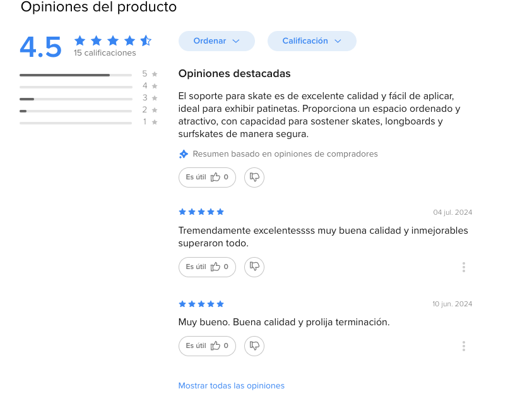532x408 pixels.
Task: Open three-dot menu for 04 jul. 2024 review
Action: pos(464,267)
